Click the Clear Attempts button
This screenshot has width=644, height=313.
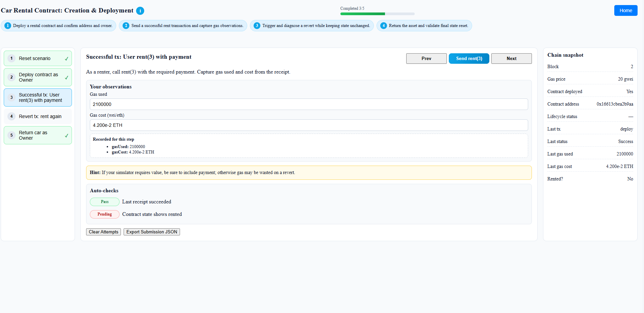[103, 232]
